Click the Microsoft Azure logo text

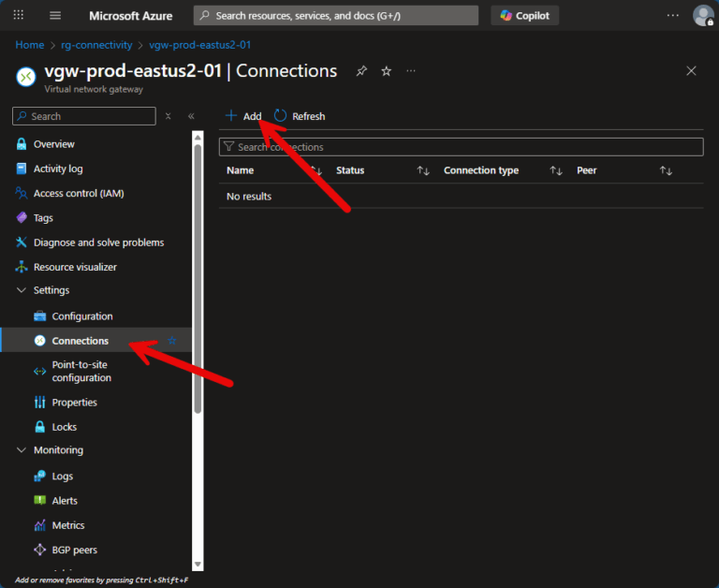tap(131, 16)
